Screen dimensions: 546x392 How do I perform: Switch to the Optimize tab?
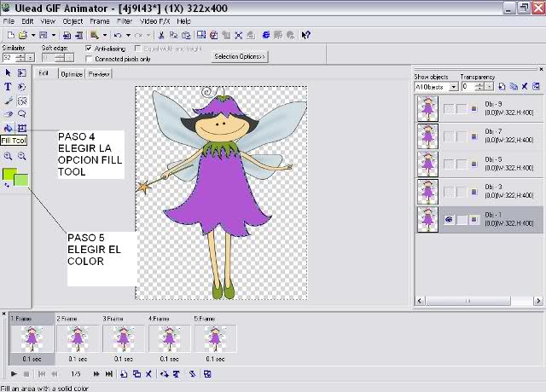72,74
